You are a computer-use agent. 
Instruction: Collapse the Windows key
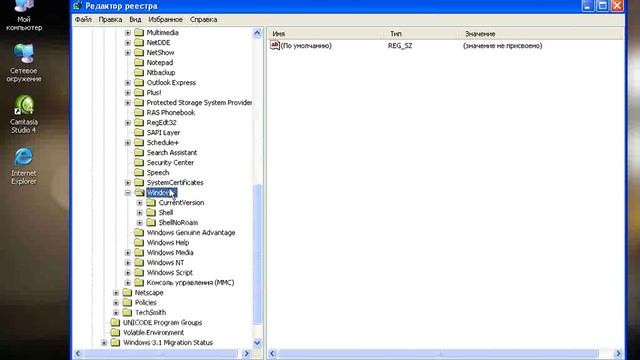tap(128, 193)
